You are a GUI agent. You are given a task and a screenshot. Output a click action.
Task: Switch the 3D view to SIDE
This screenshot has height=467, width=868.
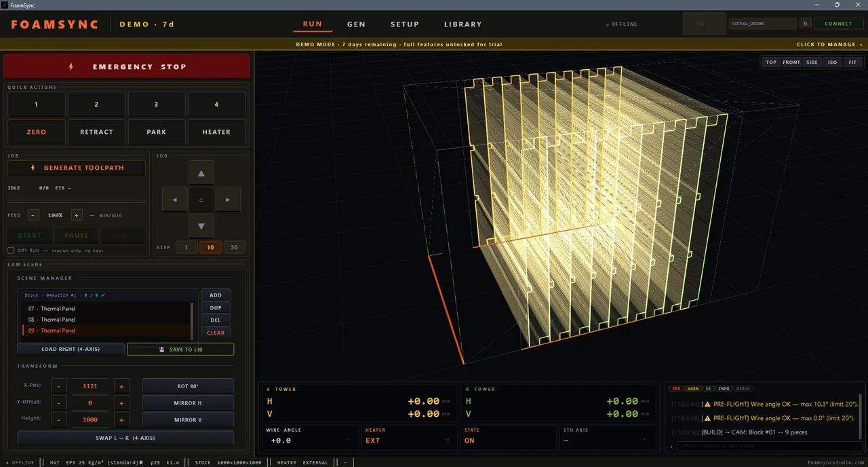812,62
